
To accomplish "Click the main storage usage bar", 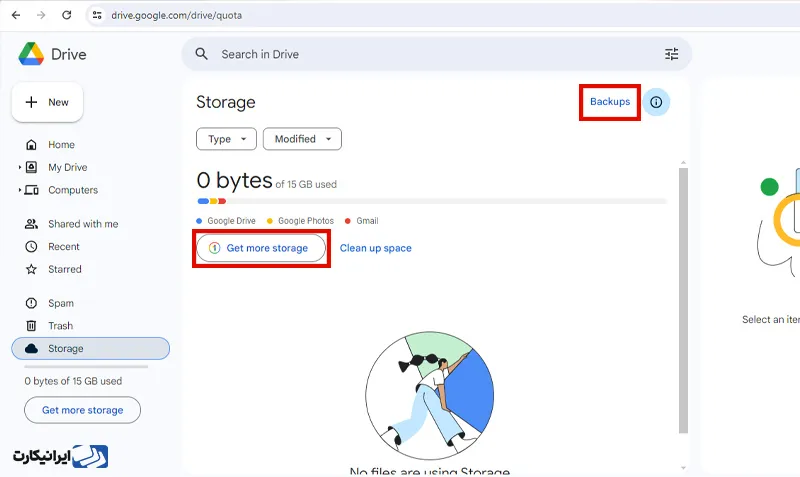I will 432,201.
